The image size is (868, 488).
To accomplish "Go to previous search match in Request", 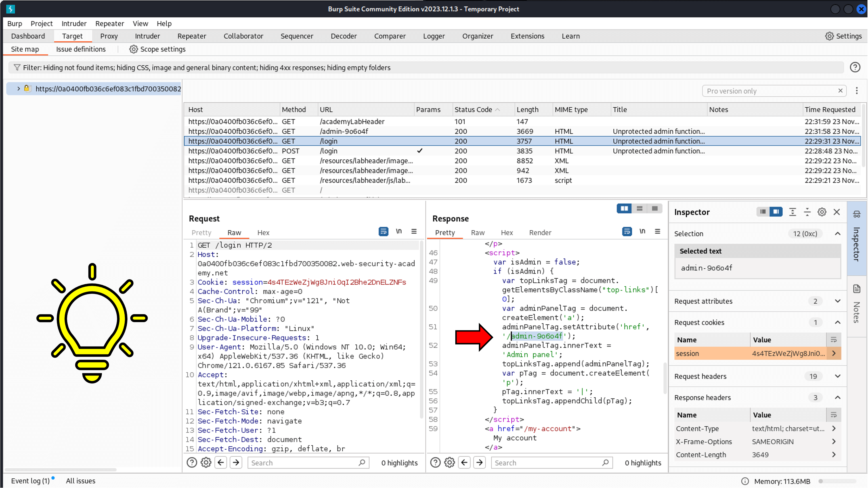I will (221, 462).
